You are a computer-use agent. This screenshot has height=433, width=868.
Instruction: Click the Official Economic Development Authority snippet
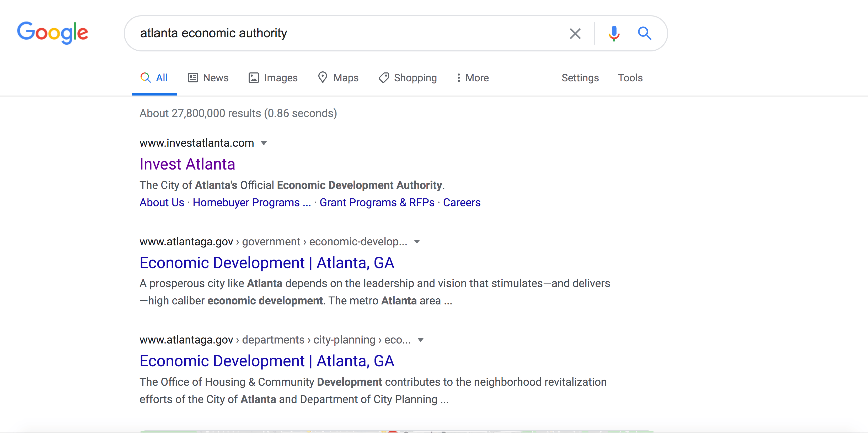pyautogui.click(x=292, y=185)
